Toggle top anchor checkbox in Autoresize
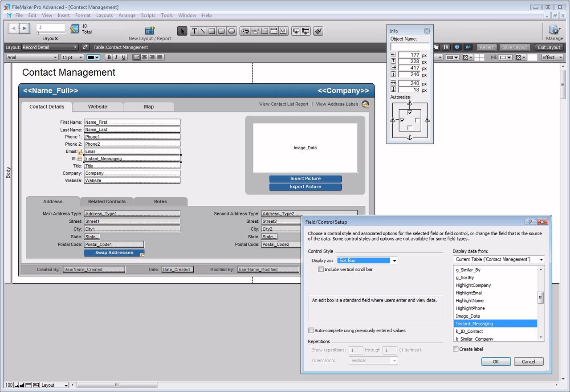The height and width of the screenshot is (392, 570). (x=410, y=112)
